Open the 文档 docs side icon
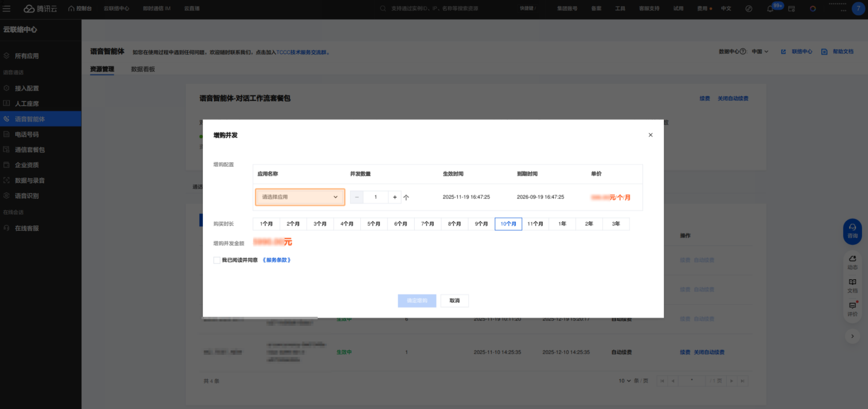Image resolution: width=868 pixels, height=409 pixels. pyautogui.click(x=852, y=286)
